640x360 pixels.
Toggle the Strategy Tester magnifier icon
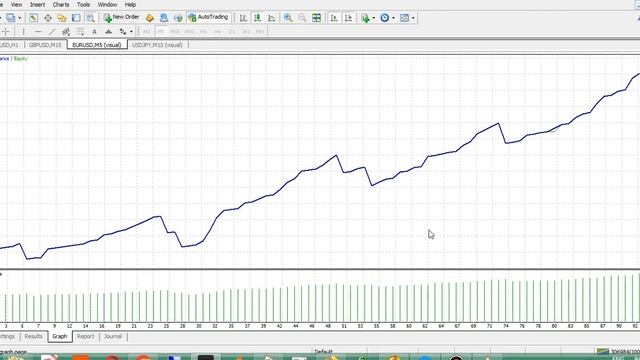coord(90,18)
